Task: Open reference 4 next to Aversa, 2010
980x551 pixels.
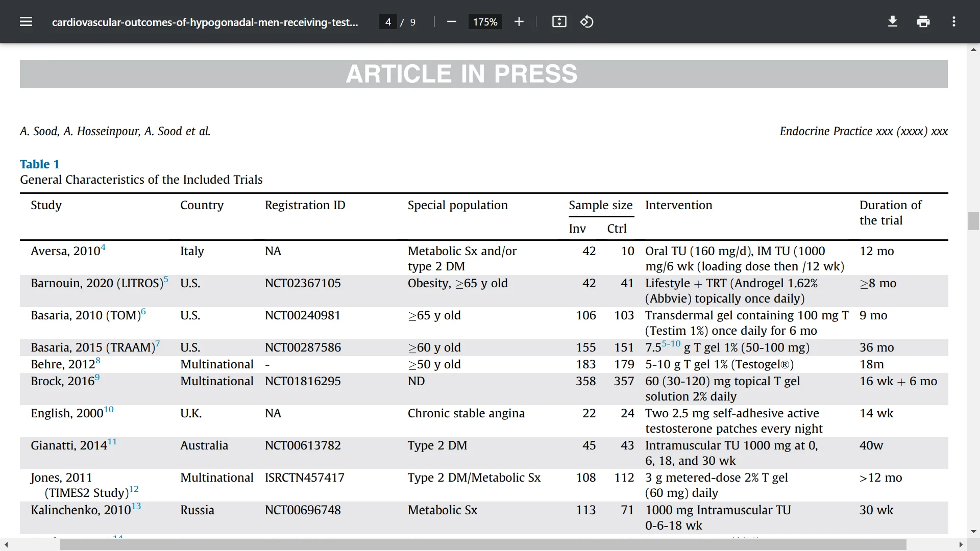Action: click(x=103, y=247)
